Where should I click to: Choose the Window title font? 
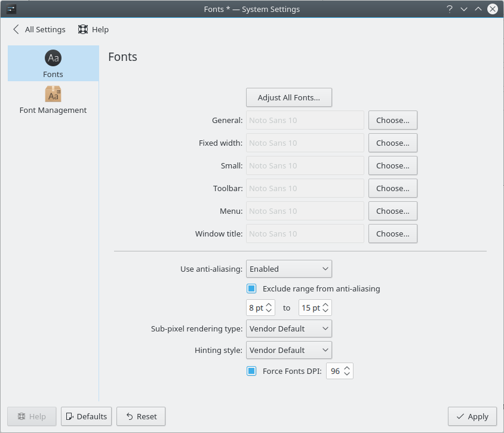click(392, 234)
